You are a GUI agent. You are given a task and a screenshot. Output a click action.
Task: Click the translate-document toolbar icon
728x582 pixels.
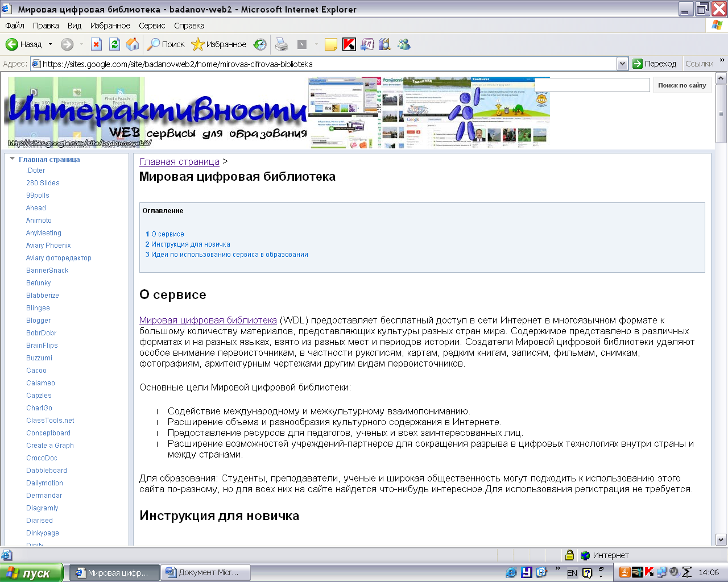tap(367, 44)
